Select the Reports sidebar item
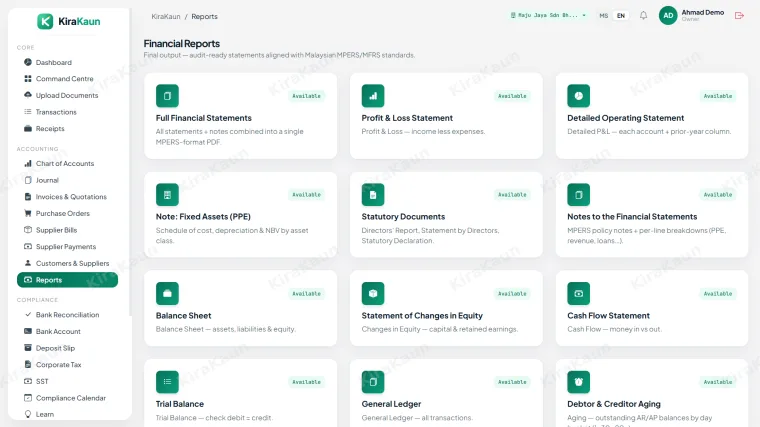This screenshot has width=760, height=427. pos(67,280)
